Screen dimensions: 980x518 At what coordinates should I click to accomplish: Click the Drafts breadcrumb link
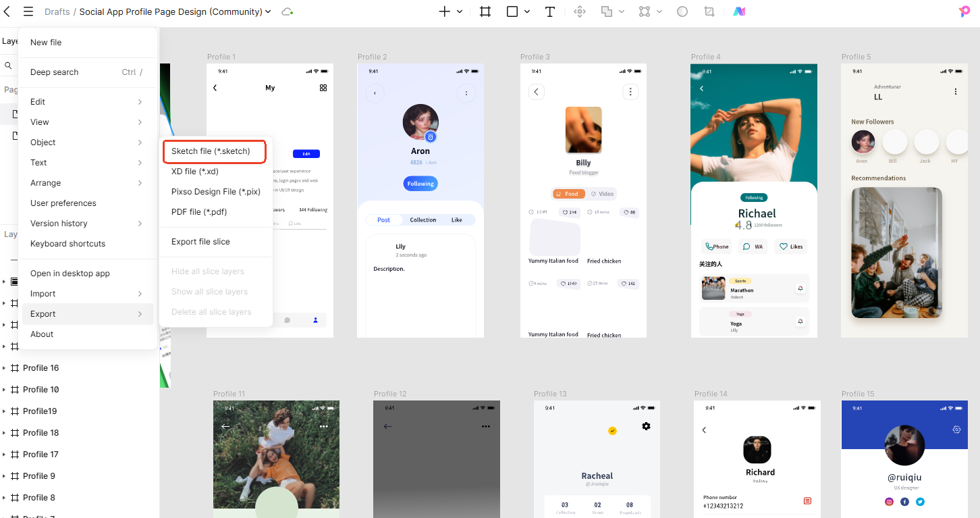click(57, 11)
